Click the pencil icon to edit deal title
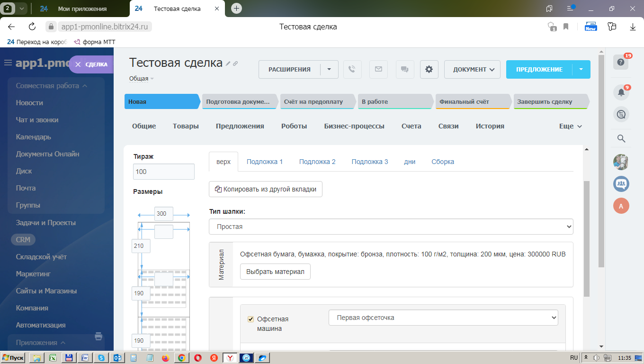 [x=228, y=64]
